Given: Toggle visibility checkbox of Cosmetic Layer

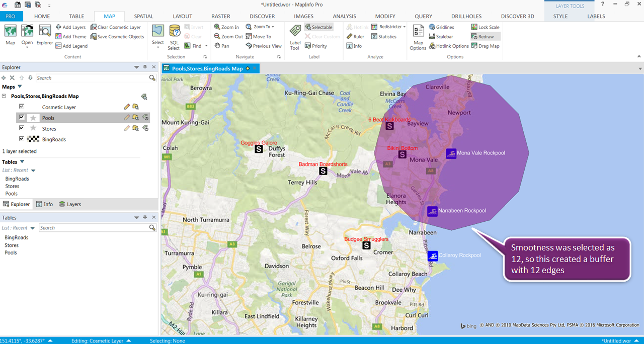Looking at the screenshot, I should [x=21, y=106].
